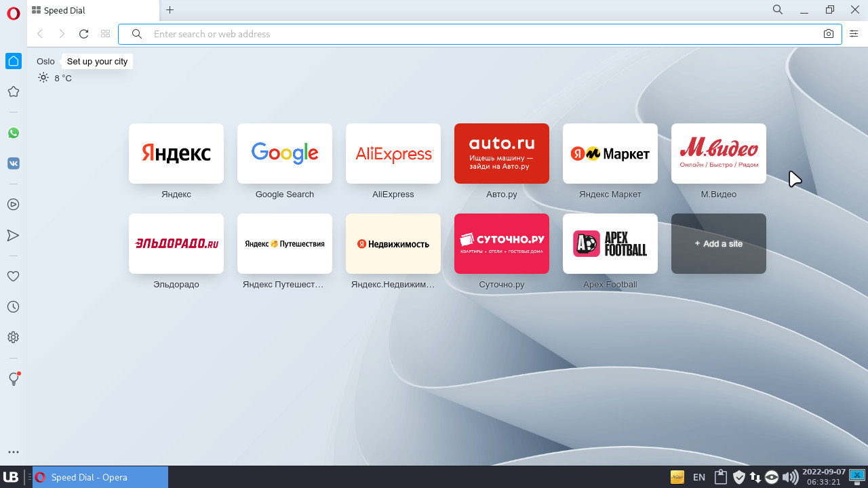The image size is (868, 488).
Task: Click the Back navigation arrow
Action: tap(40, 34)
